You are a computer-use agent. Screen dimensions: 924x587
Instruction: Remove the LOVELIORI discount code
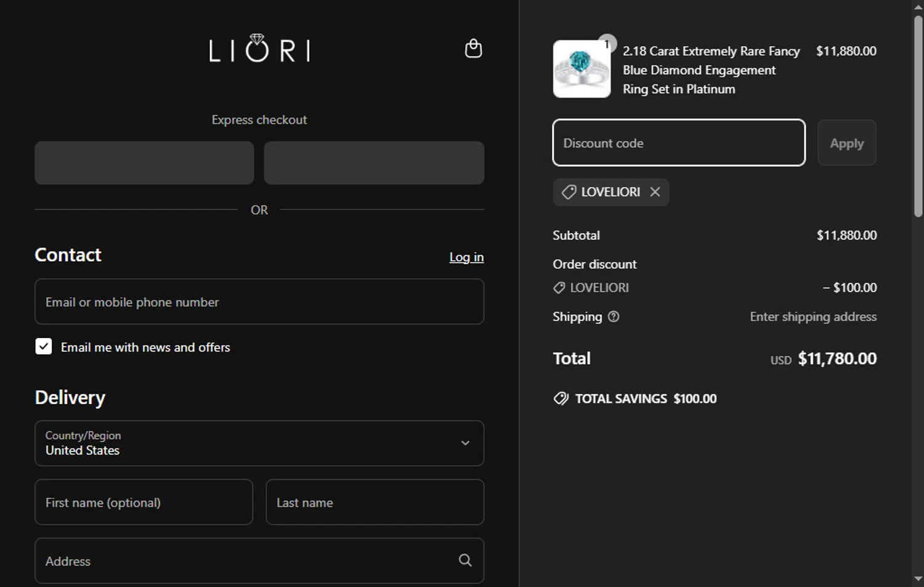point(655,192)
